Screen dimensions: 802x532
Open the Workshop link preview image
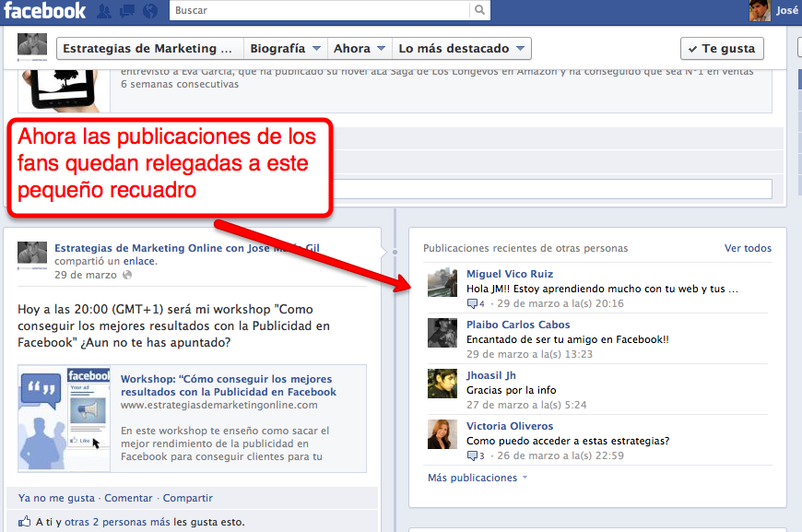(64, 418)
